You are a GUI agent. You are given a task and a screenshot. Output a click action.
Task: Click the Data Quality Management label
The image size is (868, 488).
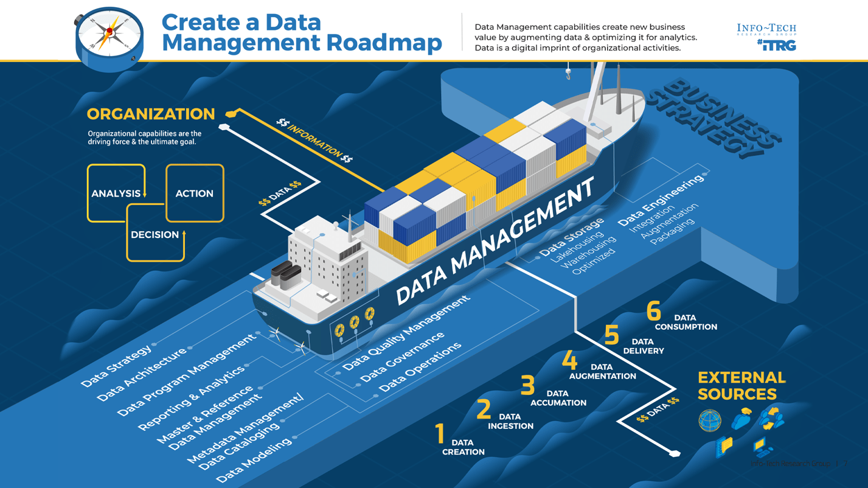click(x=406, y=332)
